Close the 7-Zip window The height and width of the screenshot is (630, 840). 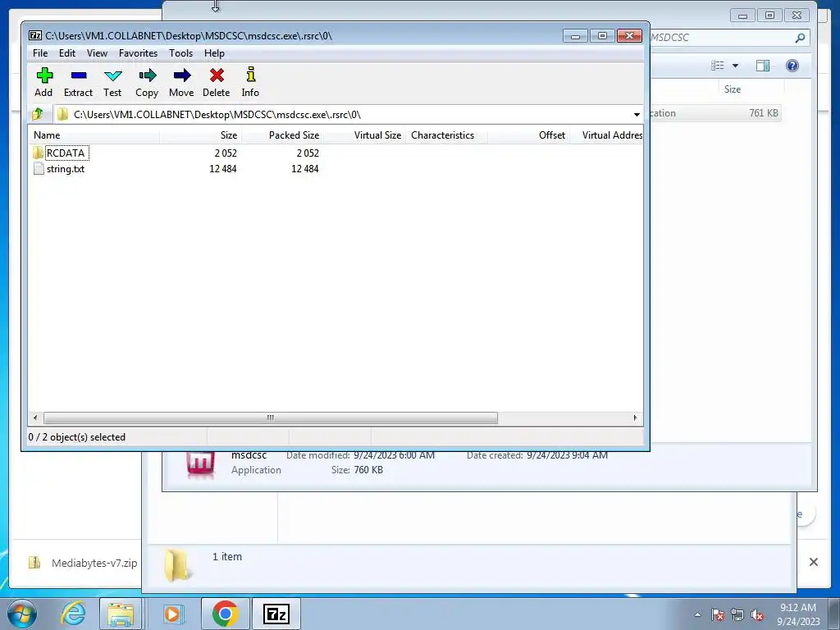[x=629, y=36]
